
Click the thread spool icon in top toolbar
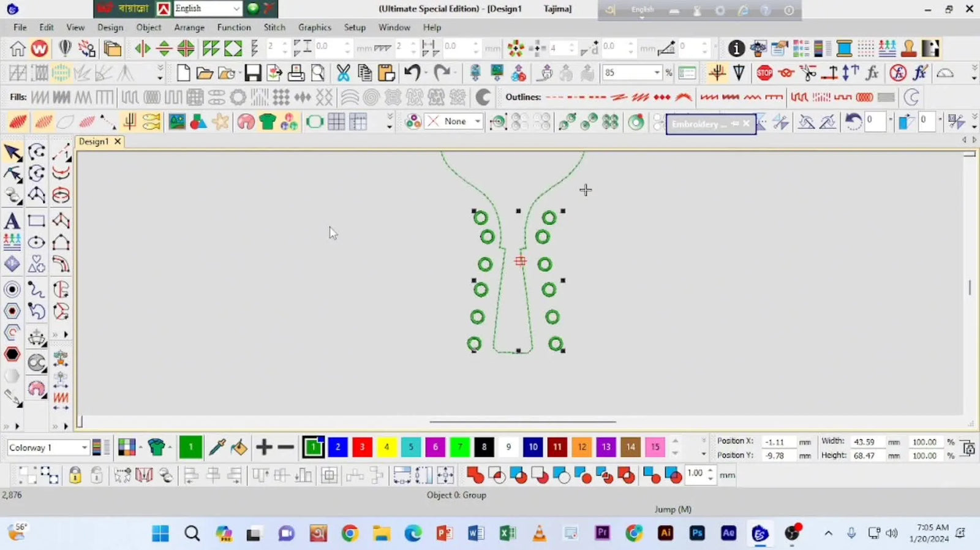[x=844, y=48]
